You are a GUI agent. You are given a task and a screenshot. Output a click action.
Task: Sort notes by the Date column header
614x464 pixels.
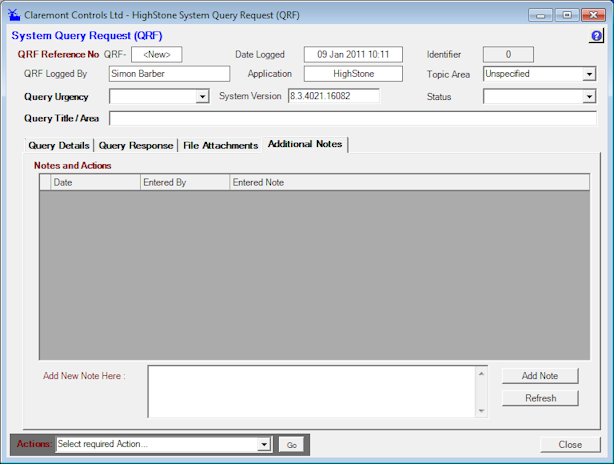click(95, 183)
